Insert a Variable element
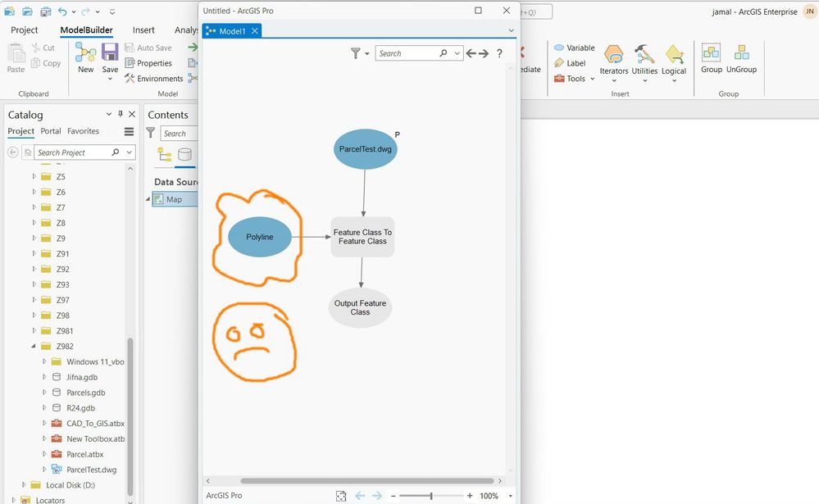Viewport: 819px width, 504px height. tap(575, 48)
